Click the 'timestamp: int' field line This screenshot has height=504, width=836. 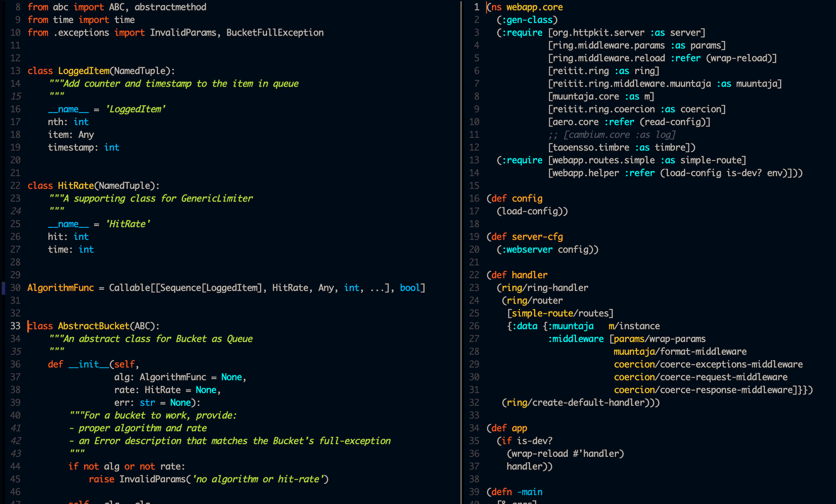point(84,148)
